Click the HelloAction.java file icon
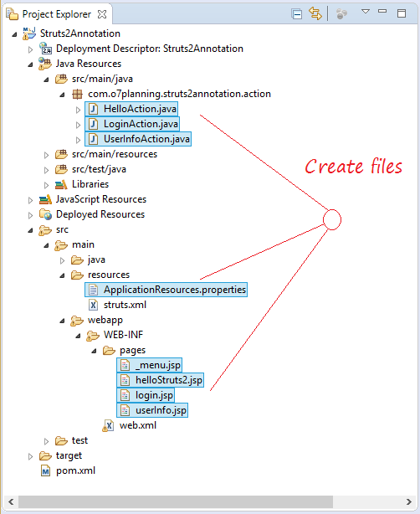Viewport: 420px width, 514px height. (94, 109)
